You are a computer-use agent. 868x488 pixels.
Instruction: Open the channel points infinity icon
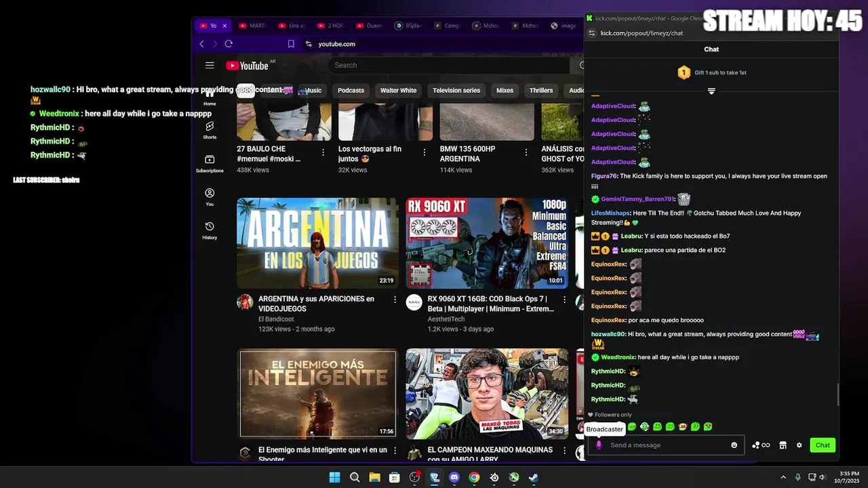761,445
